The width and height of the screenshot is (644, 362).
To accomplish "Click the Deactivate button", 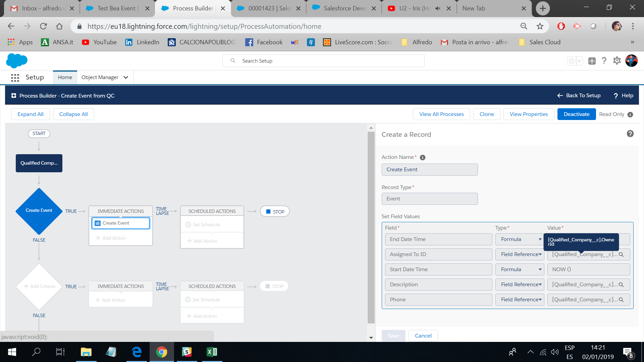I will 576,114.
